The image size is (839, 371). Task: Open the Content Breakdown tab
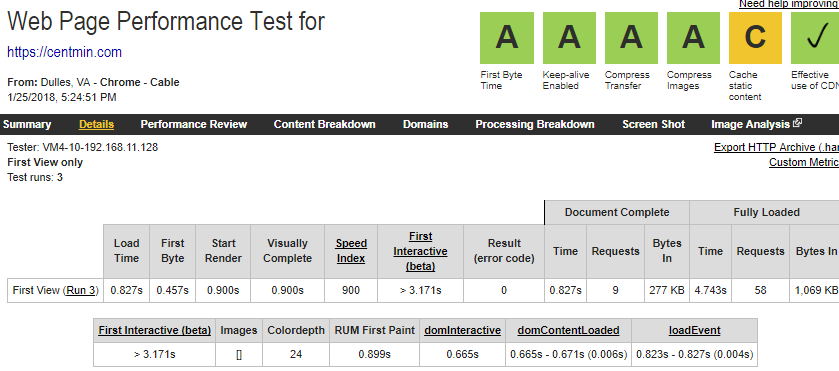coord(324,124)
